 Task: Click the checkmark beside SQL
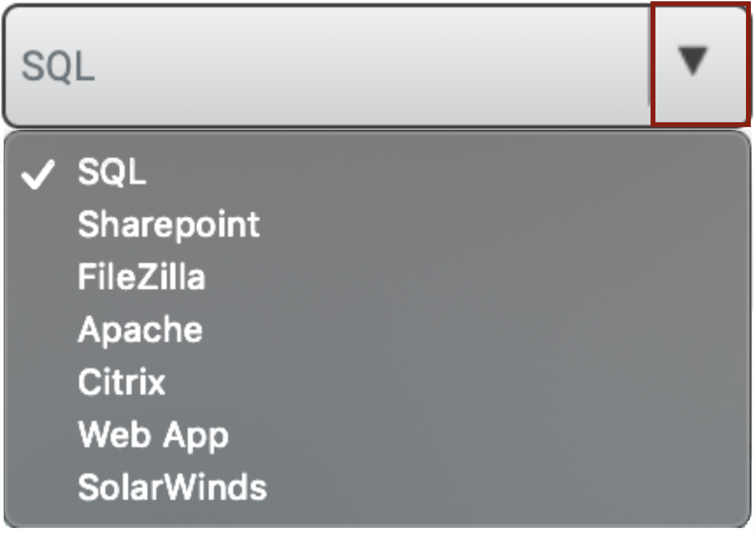click(38, 174)
